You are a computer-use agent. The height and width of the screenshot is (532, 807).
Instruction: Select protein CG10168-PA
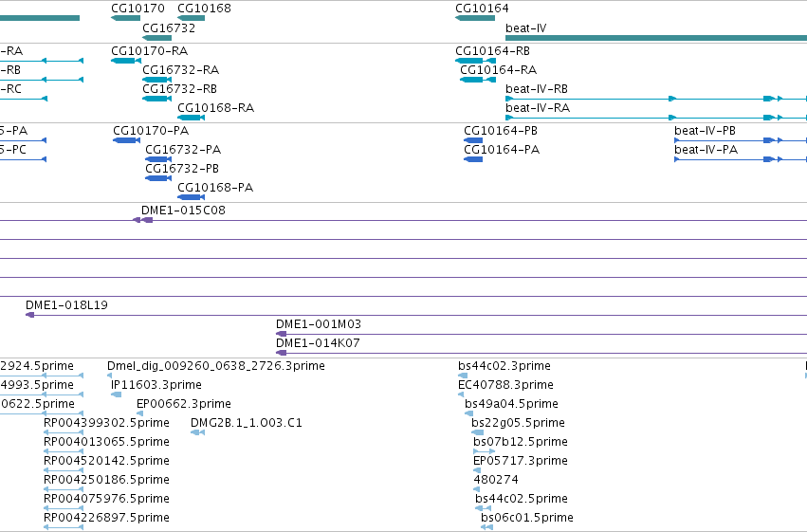pyautogui.click(x=191, y=197)
